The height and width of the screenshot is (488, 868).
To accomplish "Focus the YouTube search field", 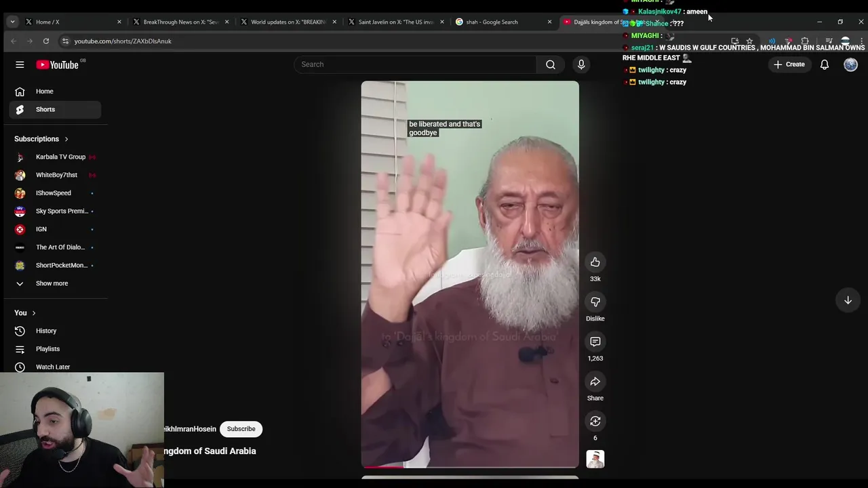I will pyautogui.click(x=415, y=64).
